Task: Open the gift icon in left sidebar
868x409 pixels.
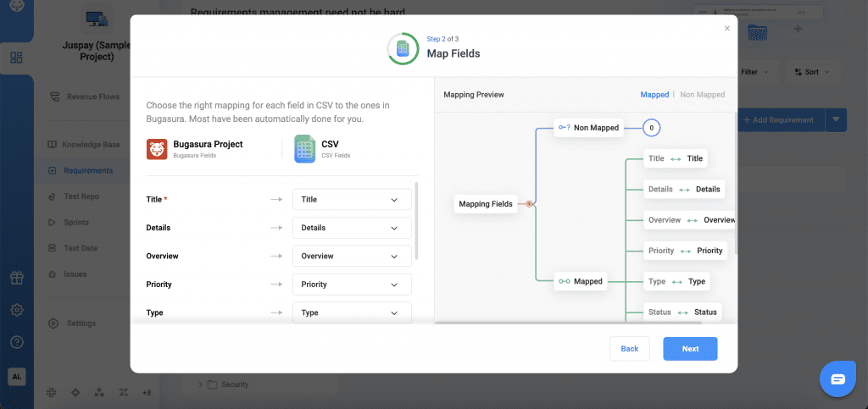Action: pos(16,278)
